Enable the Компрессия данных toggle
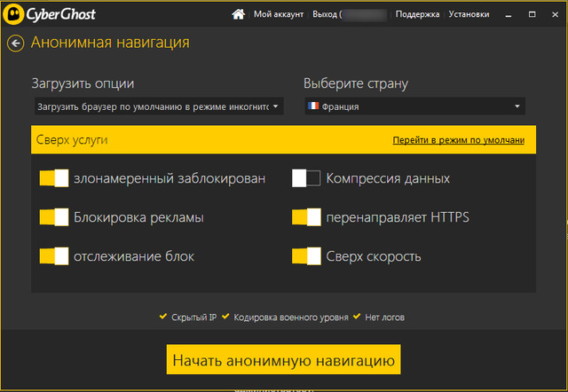 (306, 178)
